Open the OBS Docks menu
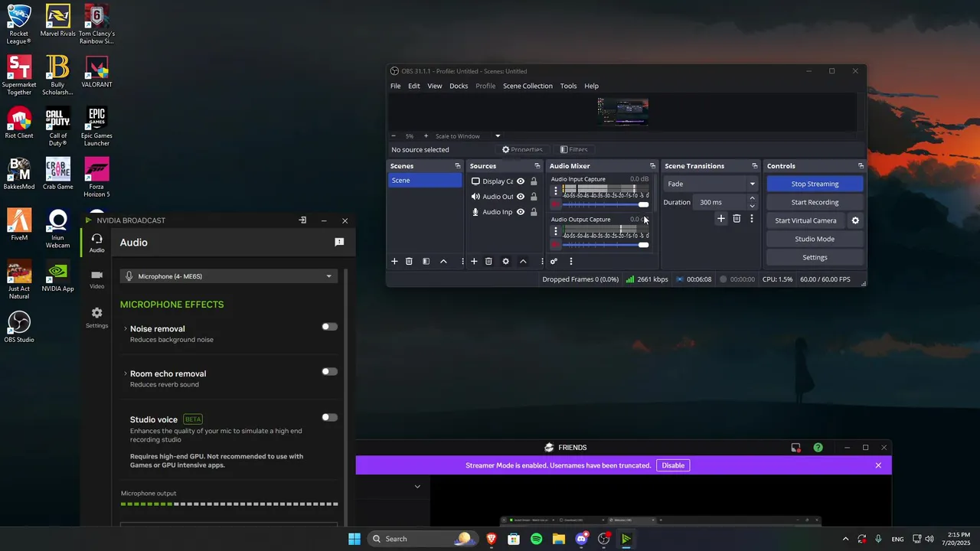Image resolution: width=980 pixels, height=551 pixels. coord(459,86)
